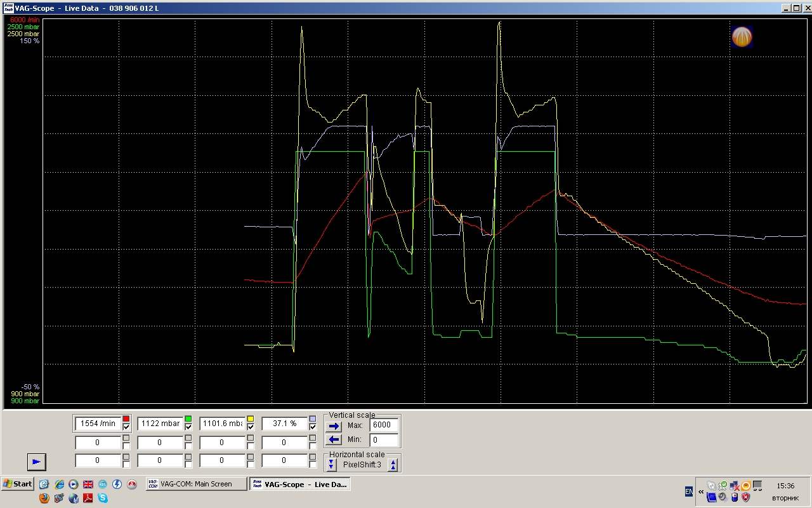Toggle the 37.1 % trace checkbox

click(312, 427)
